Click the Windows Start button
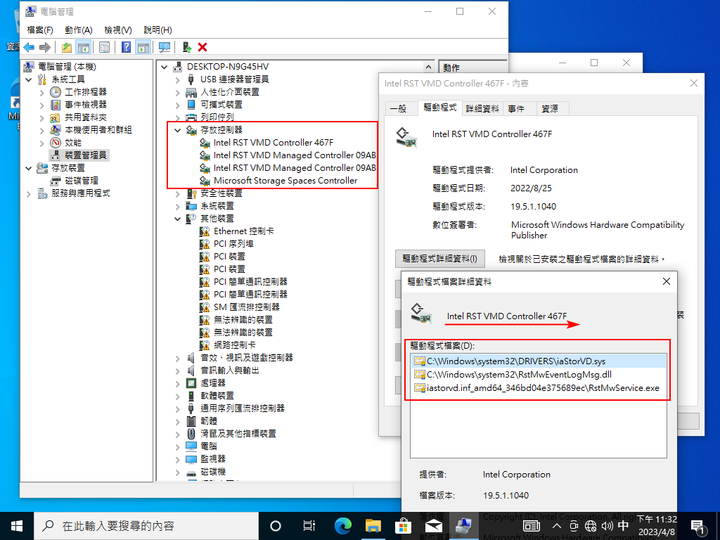Image resolution: width=720 pixels, height=540 pixels. 17,526
